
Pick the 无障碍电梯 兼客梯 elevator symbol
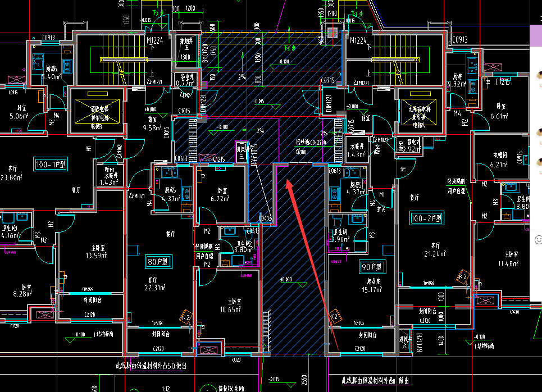click(418, 112)
